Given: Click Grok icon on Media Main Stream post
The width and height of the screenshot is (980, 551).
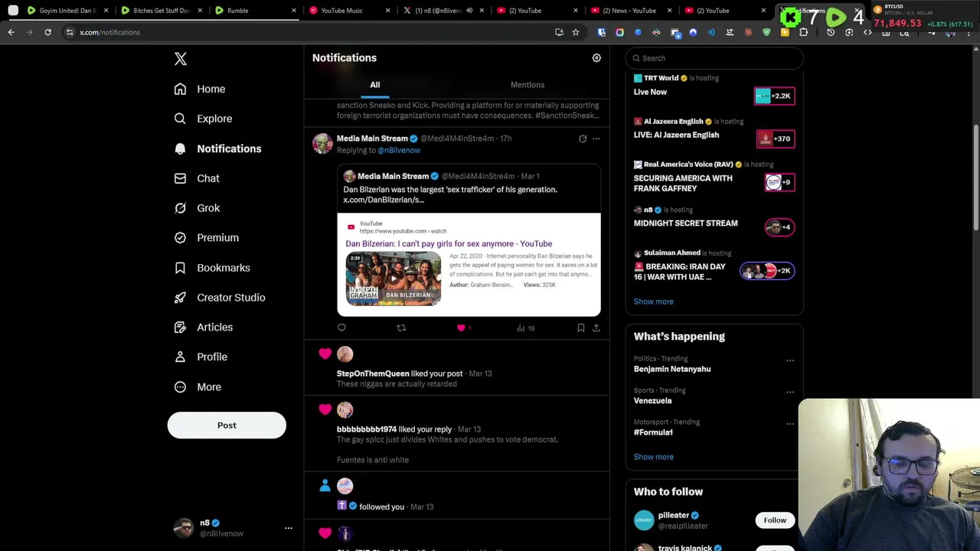Looking at the screenshot, I should pyautogui.click(x=583, y=139).
